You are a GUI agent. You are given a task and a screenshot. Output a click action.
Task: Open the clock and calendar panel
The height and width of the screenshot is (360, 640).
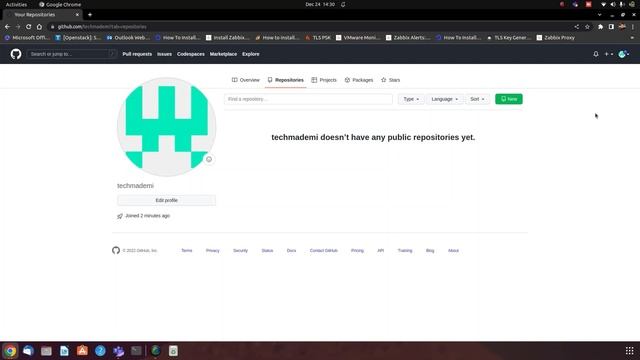[320, 4]
